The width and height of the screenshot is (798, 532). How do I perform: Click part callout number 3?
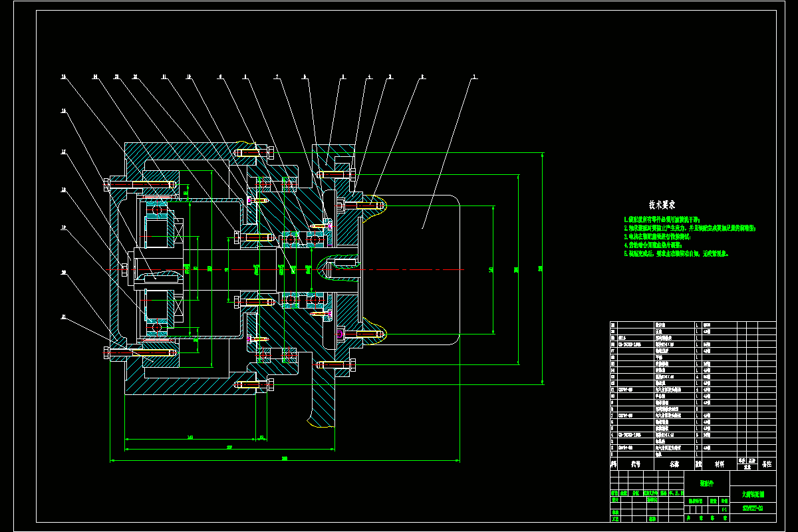click(390, 76)
